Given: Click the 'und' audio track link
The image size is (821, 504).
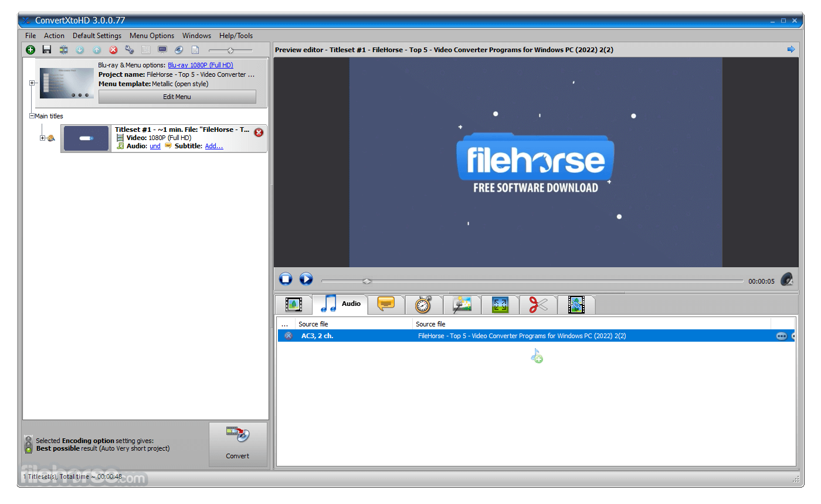Looking at the screenshot, I should pyautogui.click(x=155, y=146).
